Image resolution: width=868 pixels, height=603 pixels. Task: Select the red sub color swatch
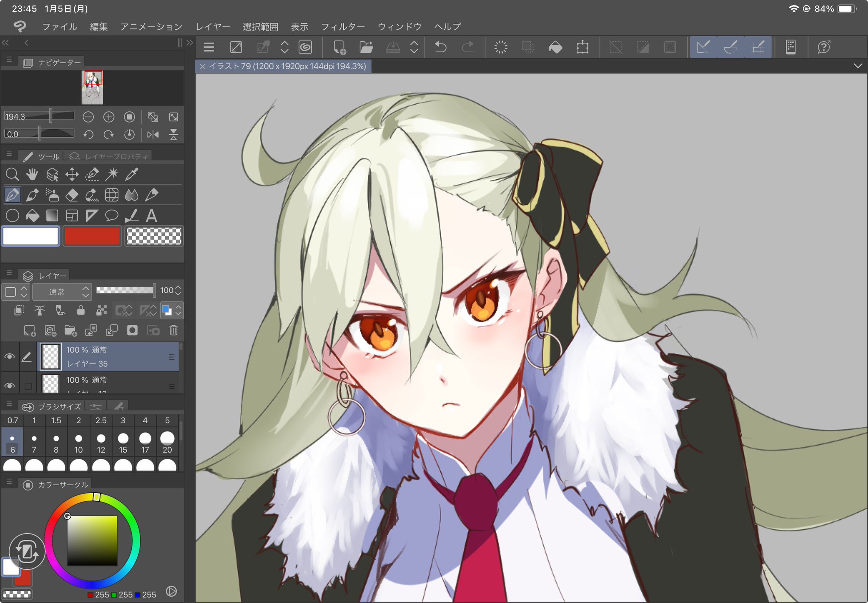(92, 236)
